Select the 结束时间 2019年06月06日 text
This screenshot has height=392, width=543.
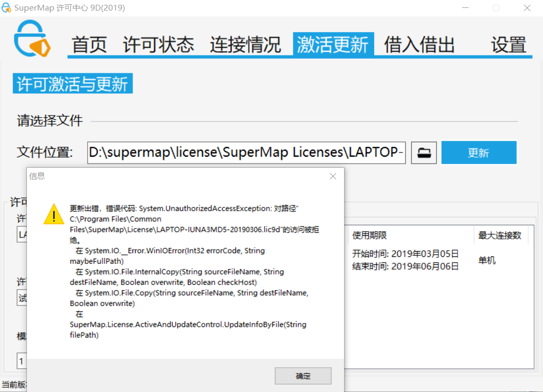click(x=405, y=266)
